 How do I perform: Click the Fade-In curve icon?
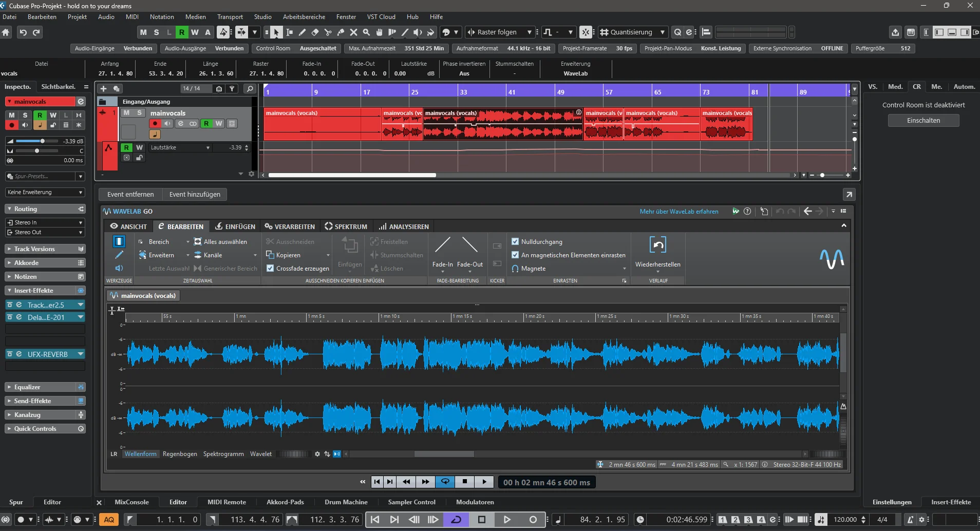tap(443, 245)
